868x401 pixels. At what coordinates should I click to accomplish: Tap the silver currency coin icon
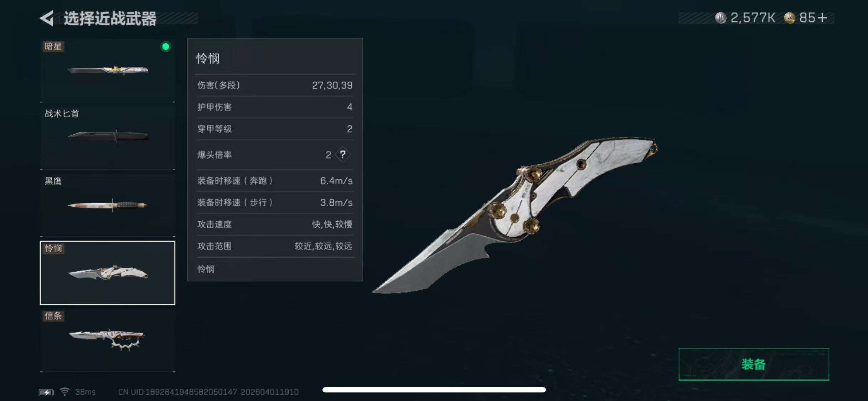click(x=720, y=18)
